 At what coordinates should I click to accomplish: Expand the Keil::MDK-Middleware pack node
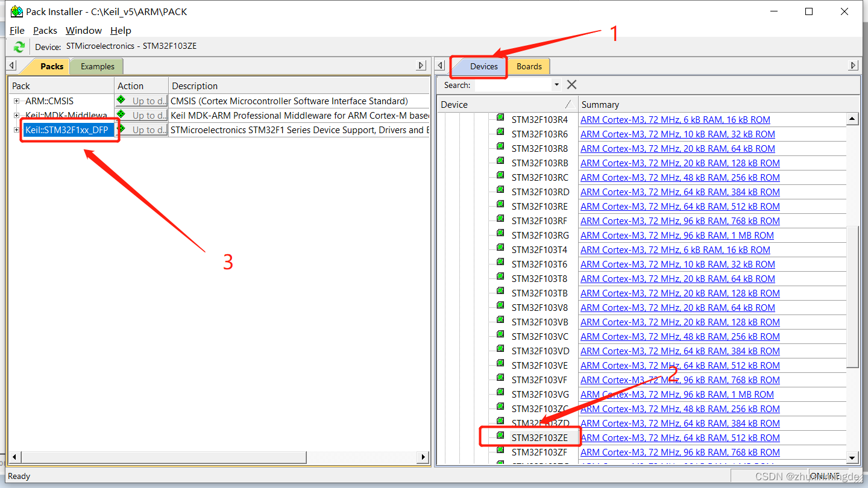click(17, 115)
